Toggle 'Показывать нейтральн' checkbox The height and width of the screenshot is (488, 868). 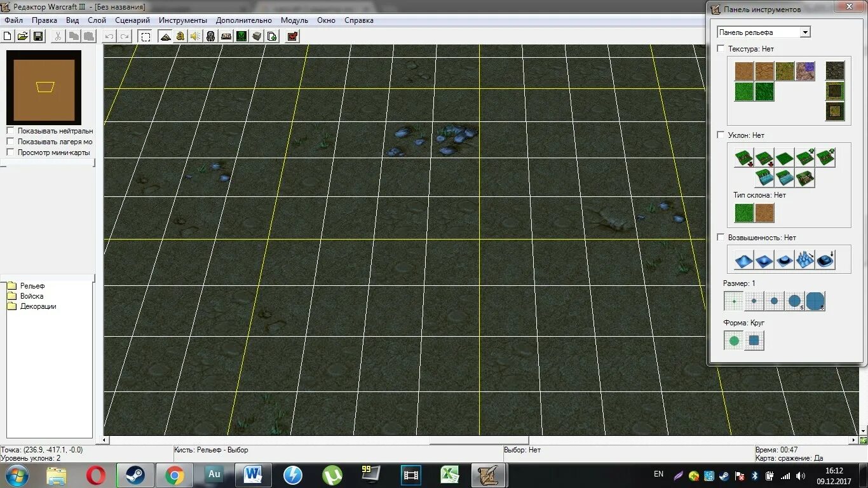10,131
